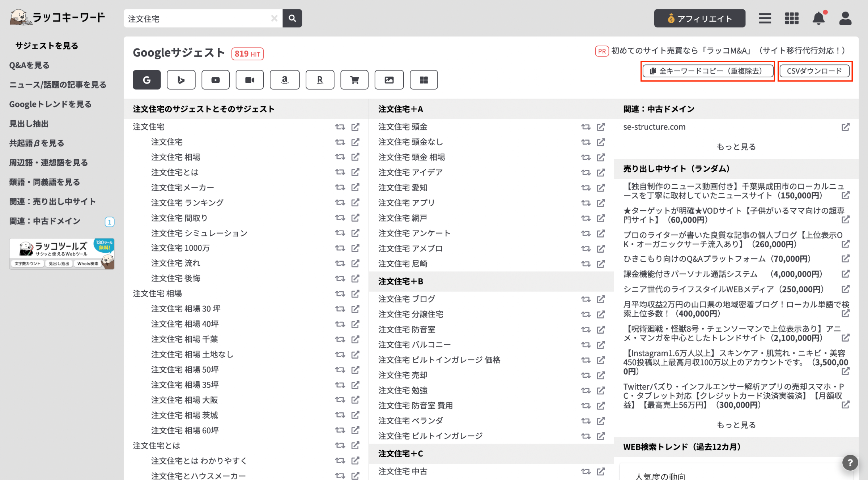This screenshot has height=480, width=868.
Task: Click シニア世代のライフスタイルWEBメディア listing
Action: pos(723,289)
